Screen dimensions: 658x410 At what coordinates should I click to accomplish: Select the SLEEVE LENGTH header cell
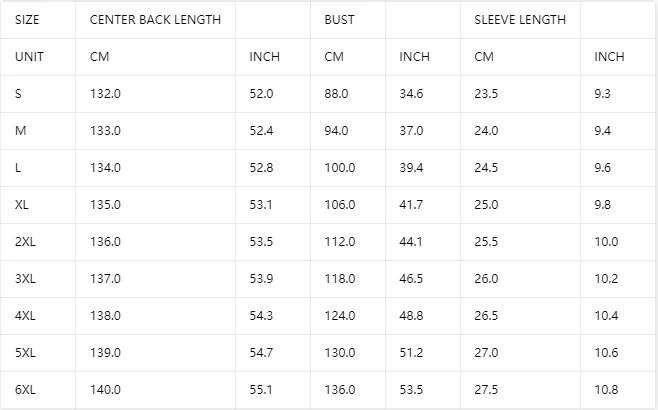pos(520,20)
